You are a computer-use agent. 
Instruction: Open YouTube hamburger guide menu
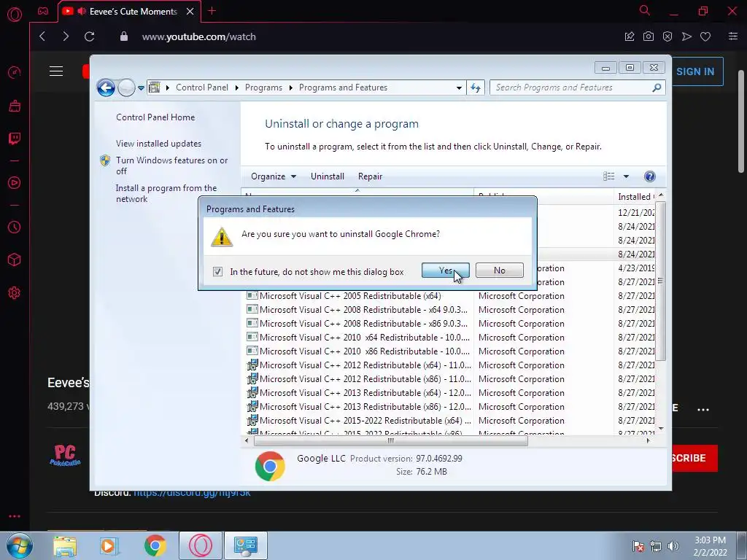[56, 71]
